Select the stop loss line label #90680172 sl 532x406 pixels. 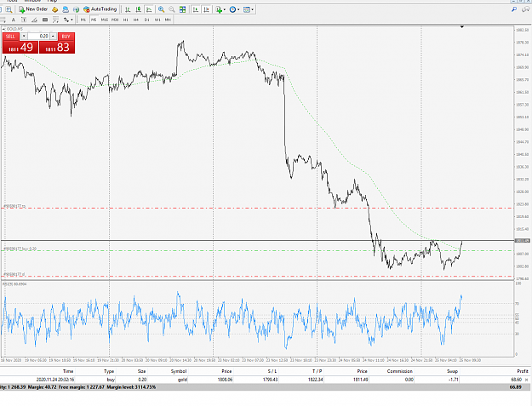point(14,274)
